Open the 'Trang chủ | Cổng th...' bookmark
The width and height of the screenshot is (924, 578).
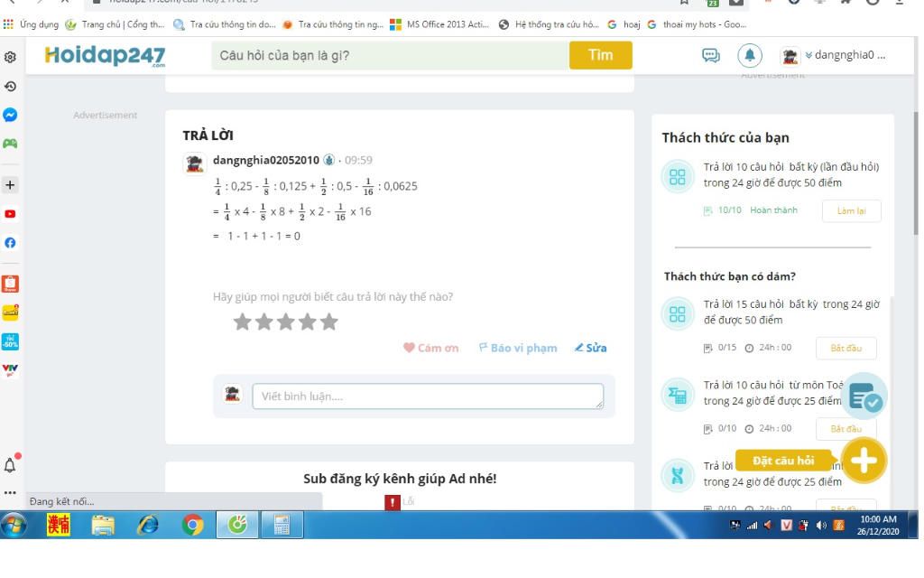[115, 24]
